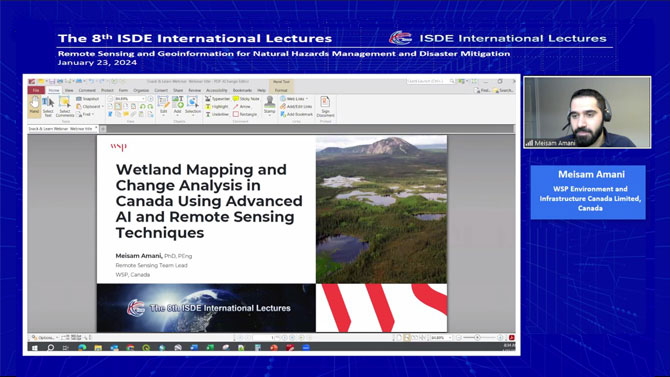
Task: Toggle the Underline text tool
Action: [217, 114]
